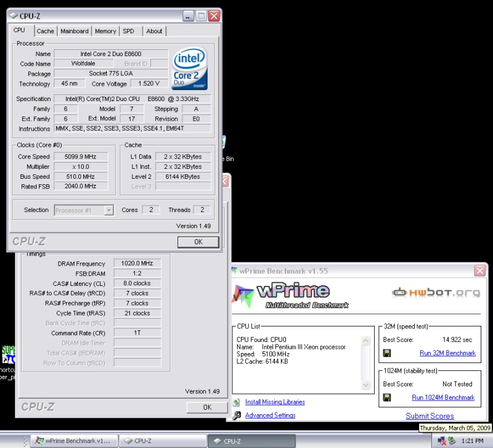Switch to the Cache tab in CPU-Z
This screenshot has width=493, height=448.
coord(45,31)
